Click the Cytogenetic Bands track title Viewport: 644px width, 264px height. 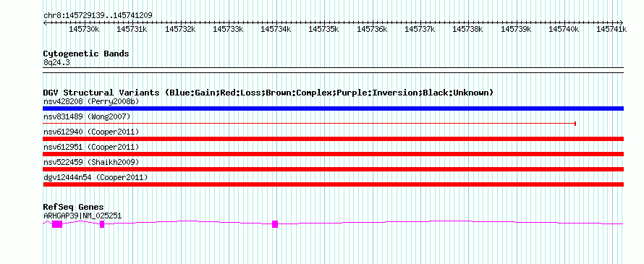(x=86, y=54)
